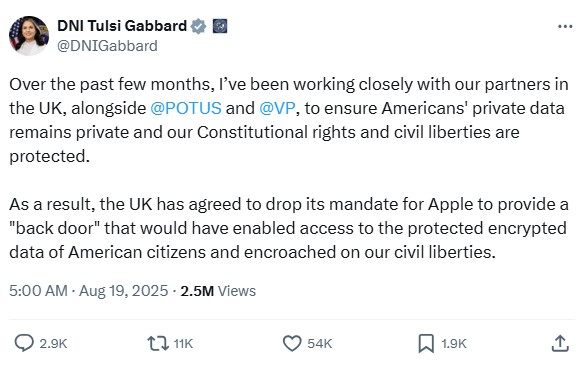Click the 11K reposts count
588x370 pixels.
(183, 343)
